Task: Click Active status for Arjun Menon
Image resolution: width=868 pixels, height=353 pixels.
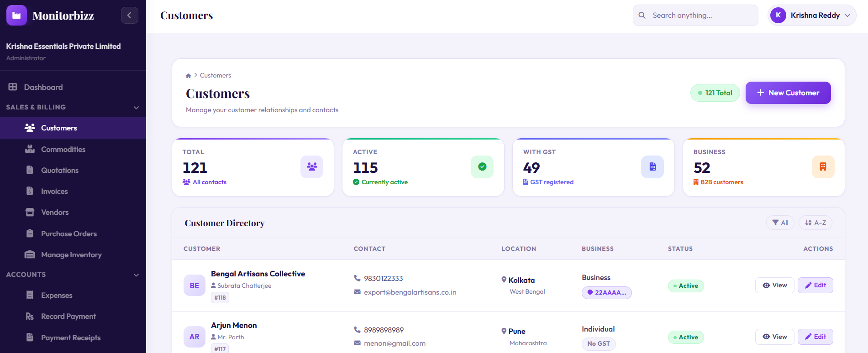Action: tap(686, 337)
